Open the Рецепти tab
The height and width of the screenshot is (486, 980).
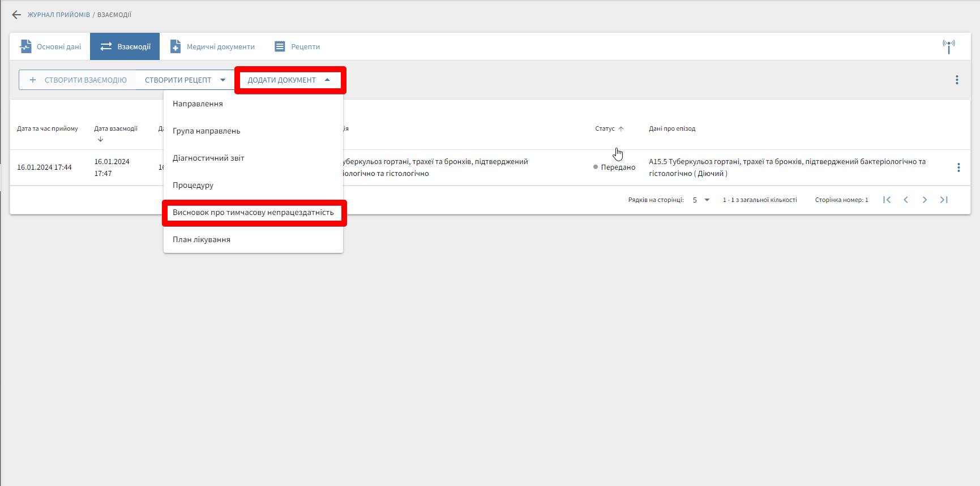pyautogui.click(x=297, y=46)
